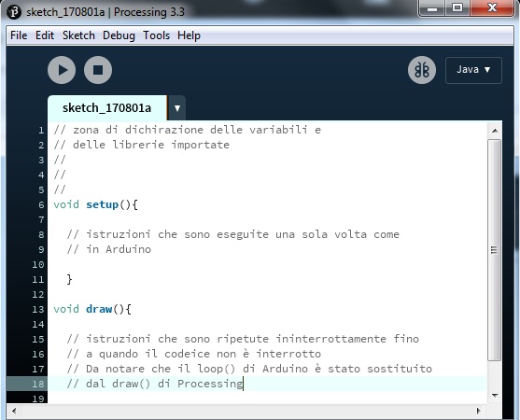Open the Help menu
Screen dimensions: 520x420
[x=189, y=35]
